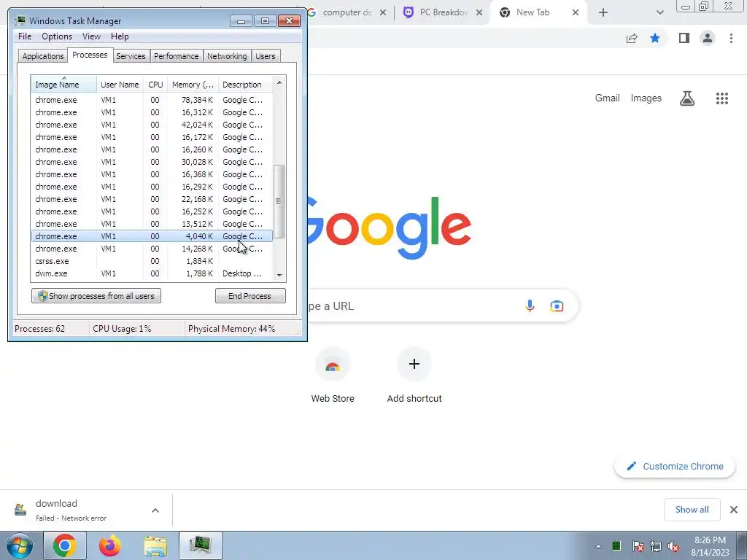Close the New Tab tab

pyautogui.click(x=576, y=12)
